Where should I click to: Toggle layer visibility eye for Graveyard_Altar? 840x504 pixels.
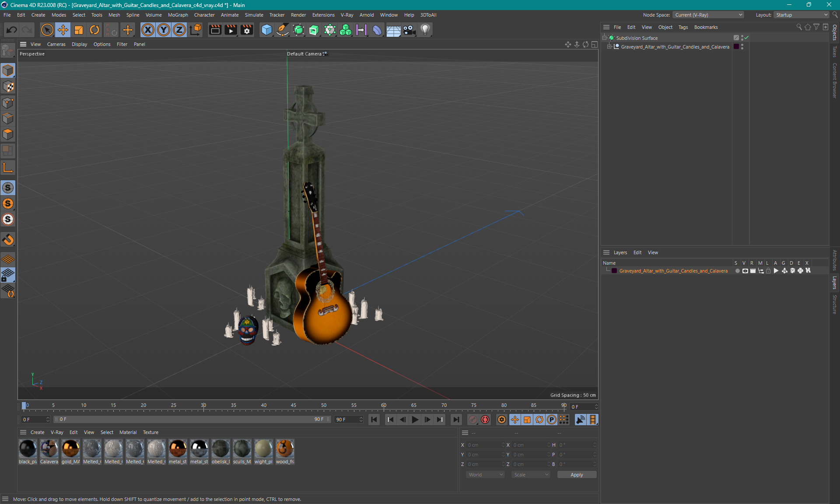pyautogui.click(x=745, y=271)
